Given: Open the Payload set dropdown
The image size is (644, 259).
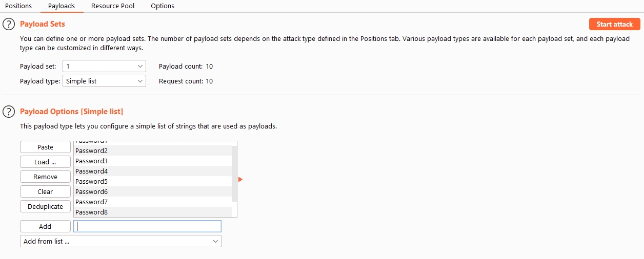Looking at the screenshot, I should pyautogui.click(x=104, y=66).
